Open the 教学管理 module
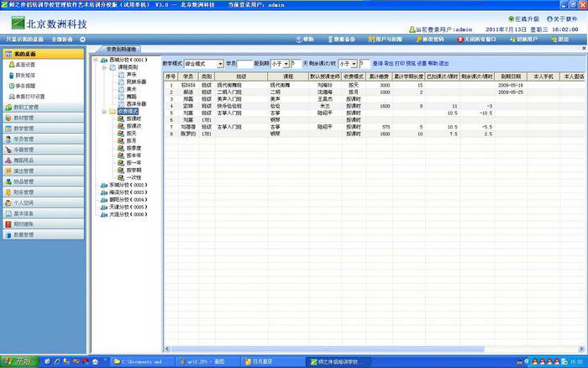Viewport: 588px width, 368px height. pyautogui.click(x=44, y=129)
